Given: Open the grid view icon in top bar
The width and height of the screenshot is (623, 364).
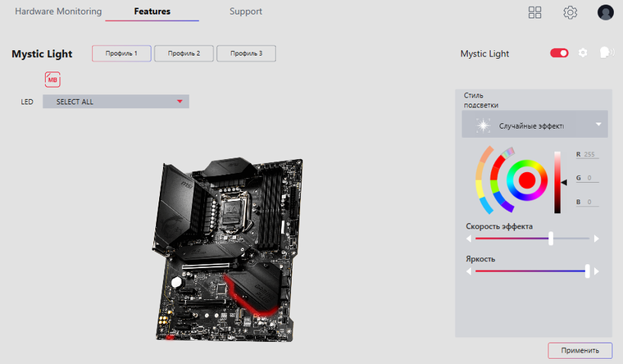Looking at the screenshot, I should 534,12.
